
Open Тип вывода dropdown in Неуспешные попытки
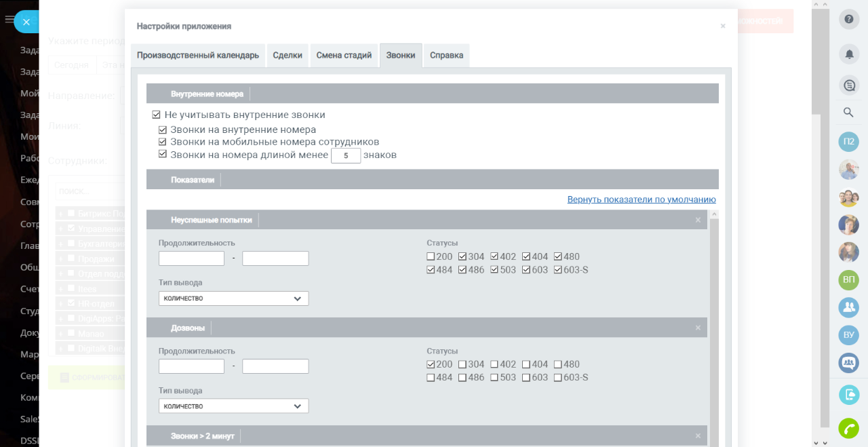pos(233,298)
